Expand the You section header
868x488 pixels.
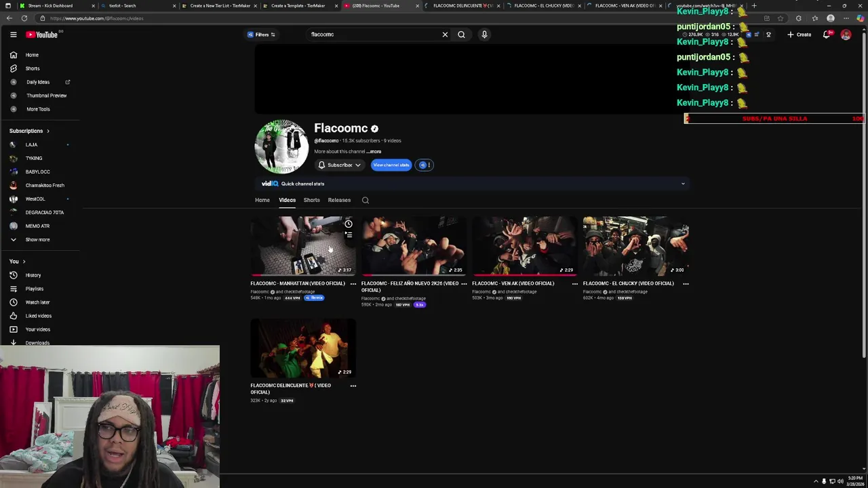click(x=18, y=262)
